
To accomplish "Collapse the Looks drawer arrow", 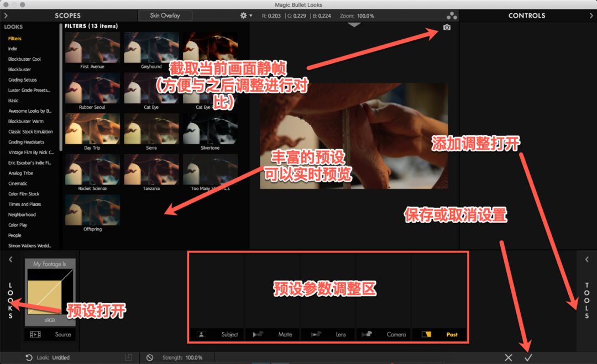I will (11, 260).
